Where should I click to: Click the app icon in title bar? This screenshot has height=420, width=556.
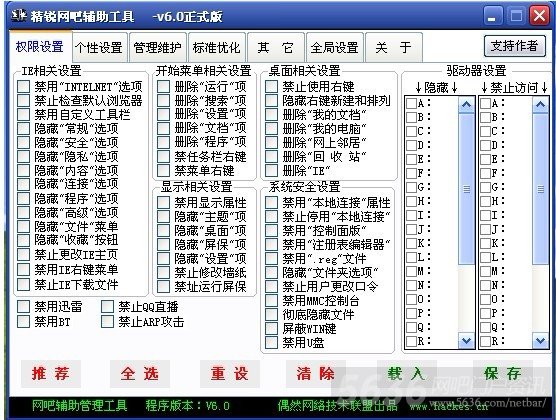19,16
